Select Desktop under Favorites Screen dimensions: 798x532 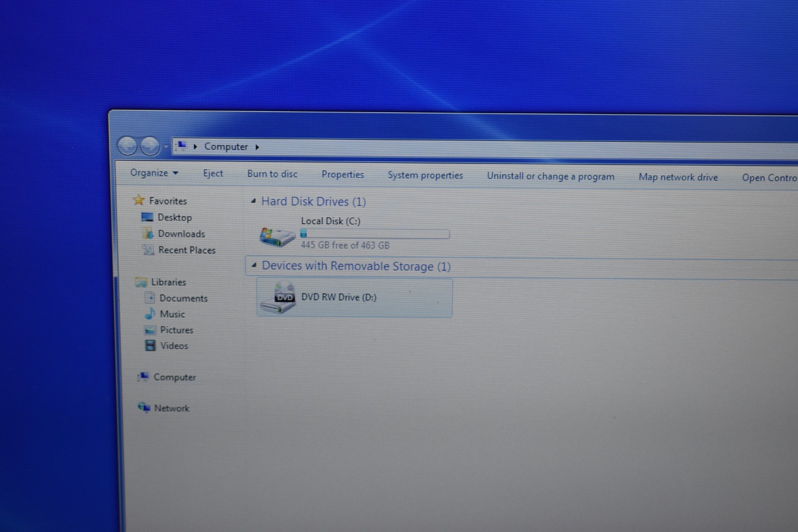pyautogui.click(x=175, y=217)
